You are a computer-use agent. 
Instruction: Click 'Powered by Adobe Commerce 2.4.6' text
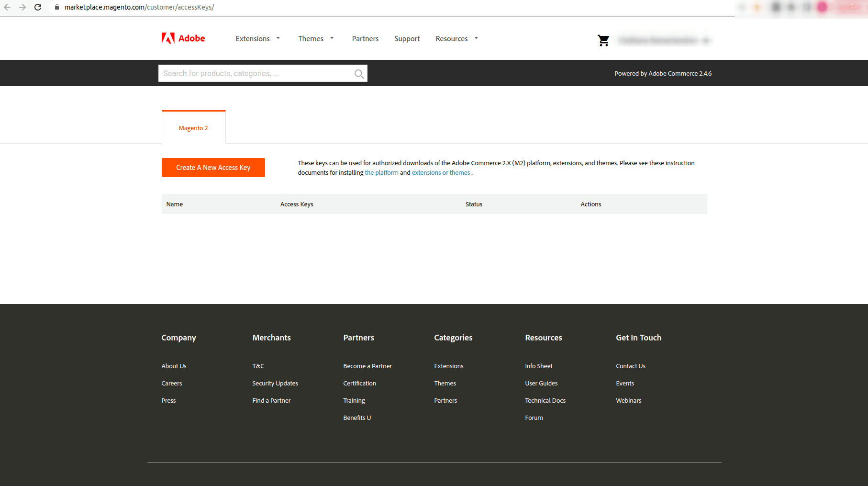pyautogui.click(x=663, y=74)
